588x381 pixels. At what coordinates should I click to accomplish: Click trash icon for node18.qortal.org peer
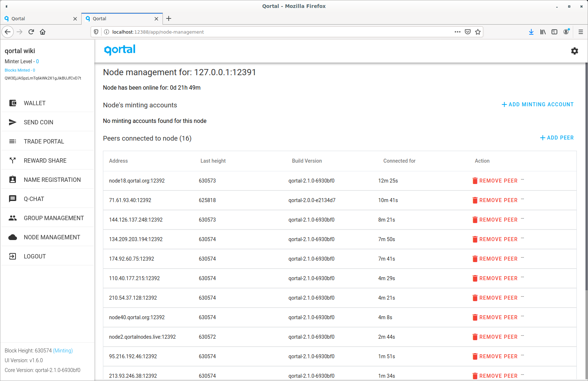tap(475, 181)
